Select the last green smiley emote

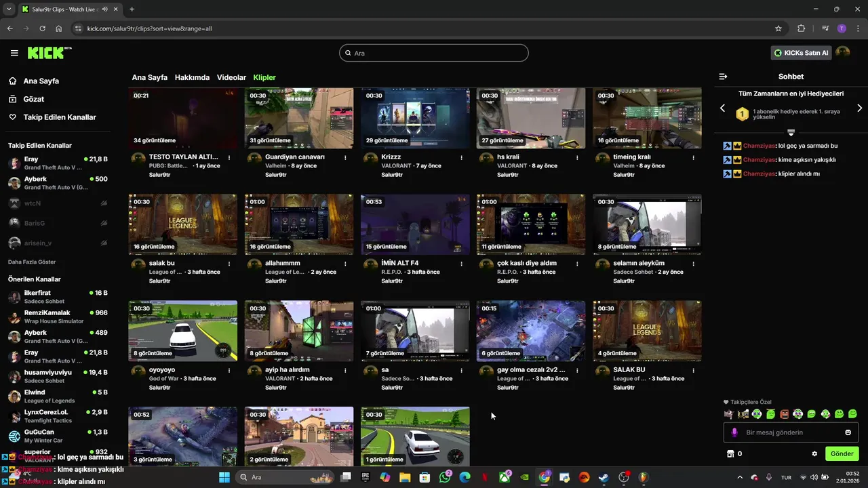(x=852, y=414)
